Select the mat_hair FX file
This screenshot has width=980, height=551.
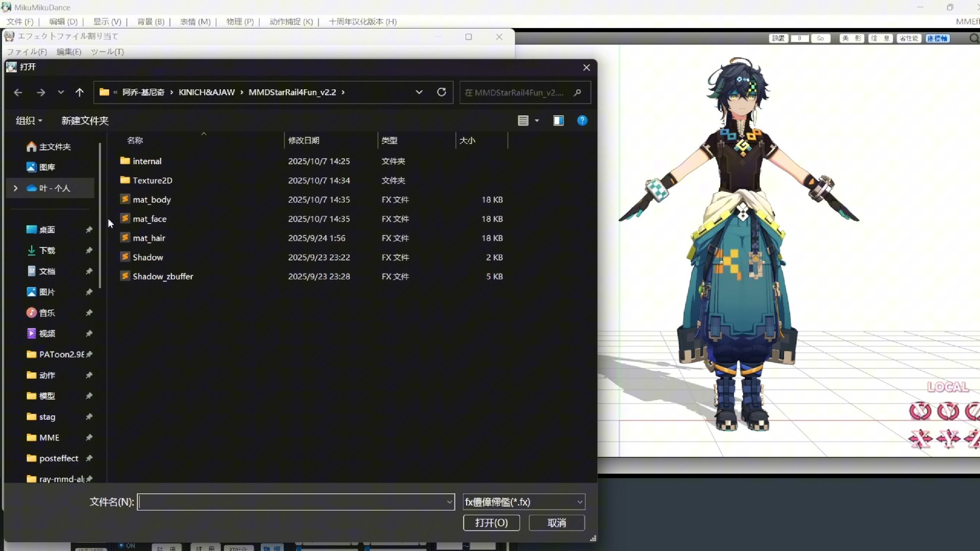[149, 238]
